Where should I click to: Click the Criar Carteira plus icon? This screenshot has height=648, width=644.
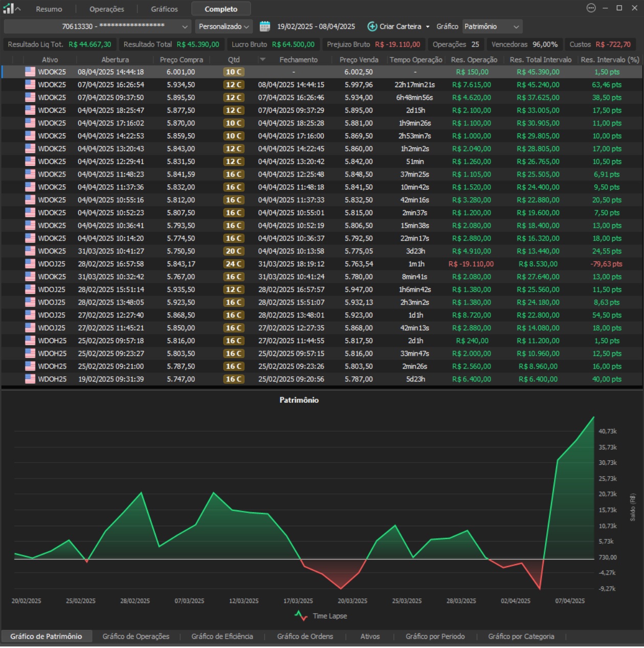click(372, 27)
